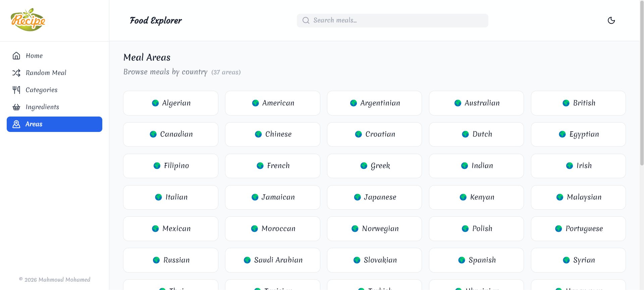
Task: Open the Saudi Arabian area
Action: (273, 260)
